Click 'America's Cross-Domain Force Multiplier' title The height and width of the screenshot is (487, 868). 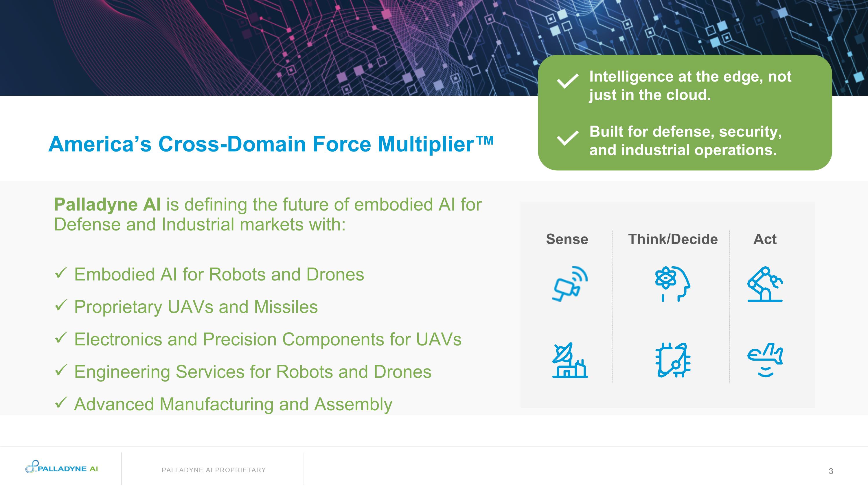click(x=271, y=144)
